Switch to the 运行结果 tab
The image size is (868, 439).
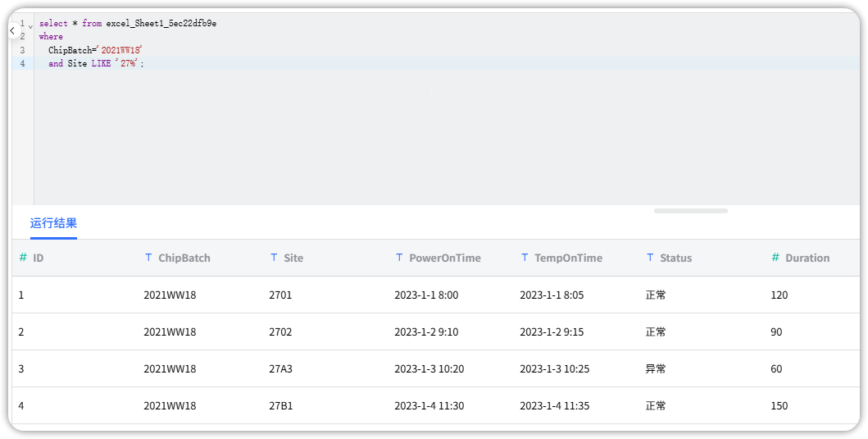53,223
